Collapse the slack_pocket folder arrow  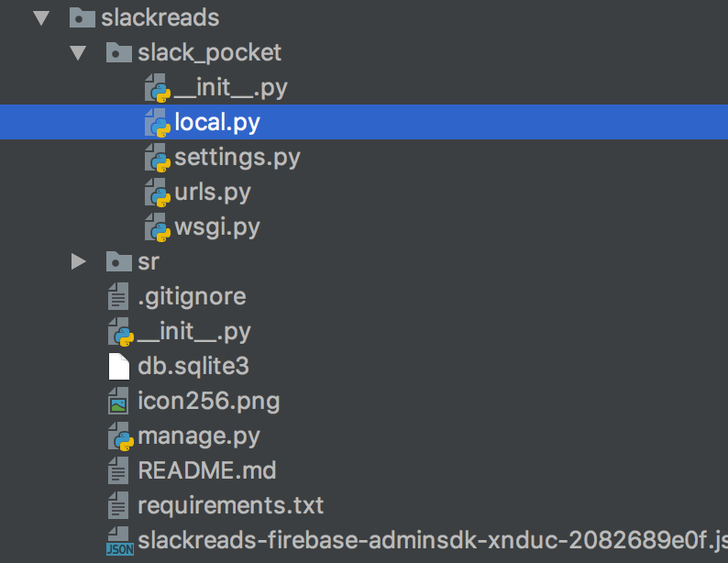(78, 53)
